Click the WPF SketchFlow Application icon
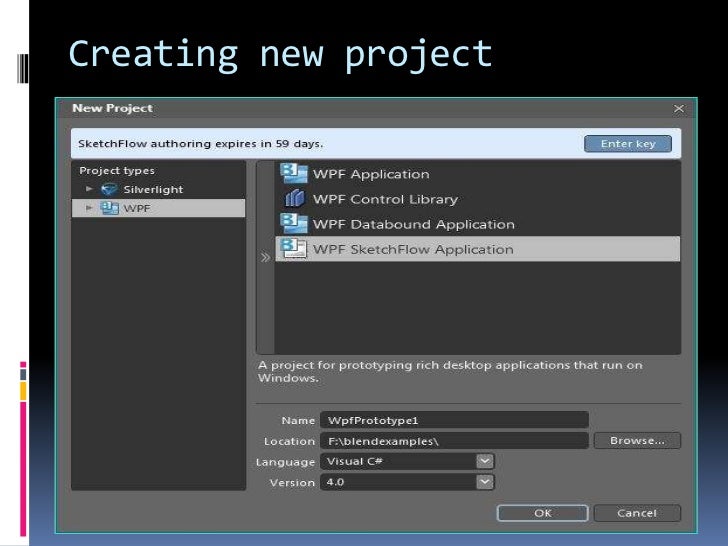The width and height of the screenshot is (728, 546). (294, 249)
